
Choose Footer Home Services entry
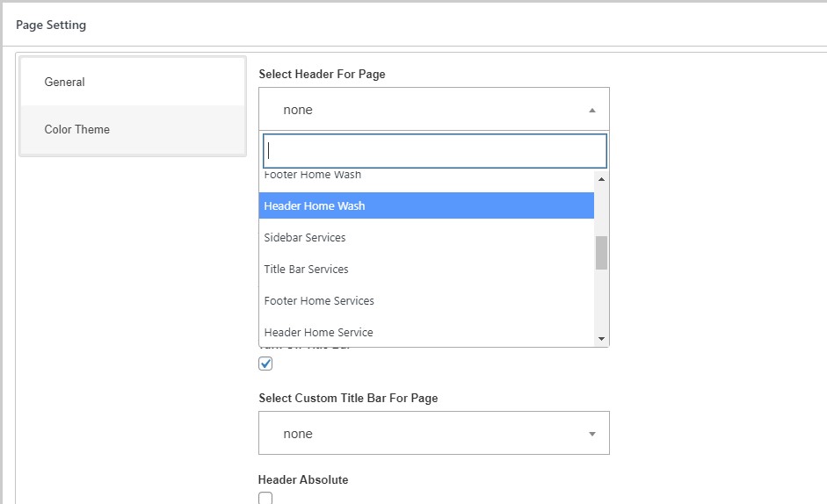(319, 300)
